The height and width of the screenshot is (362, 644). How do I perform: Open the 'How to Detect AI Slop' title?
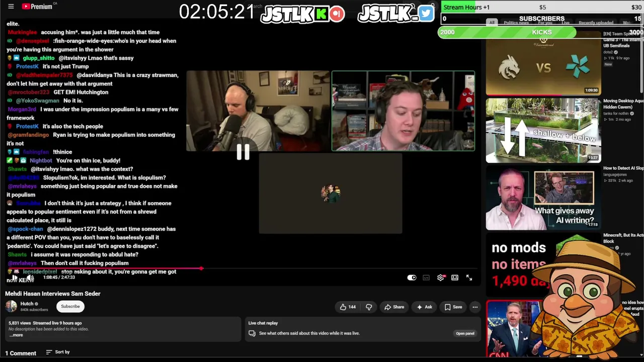pos(623,168)
